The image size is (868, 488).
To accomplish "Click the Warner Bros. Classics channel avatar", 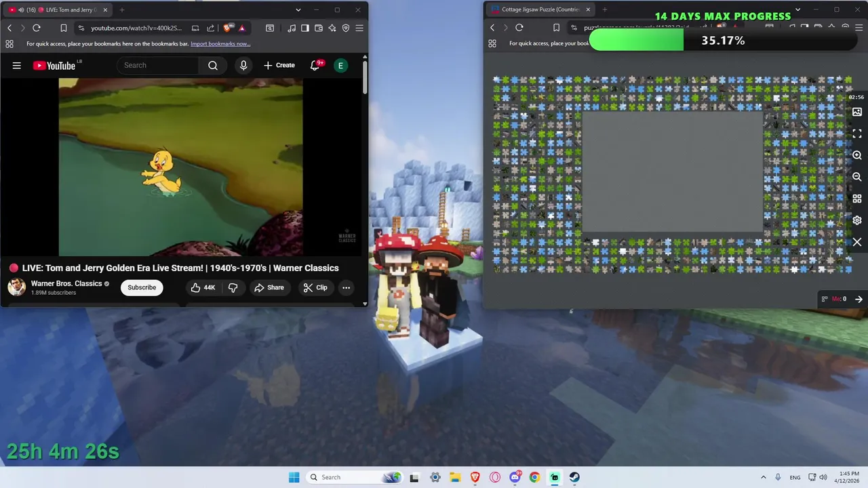I will click(16, 287).
